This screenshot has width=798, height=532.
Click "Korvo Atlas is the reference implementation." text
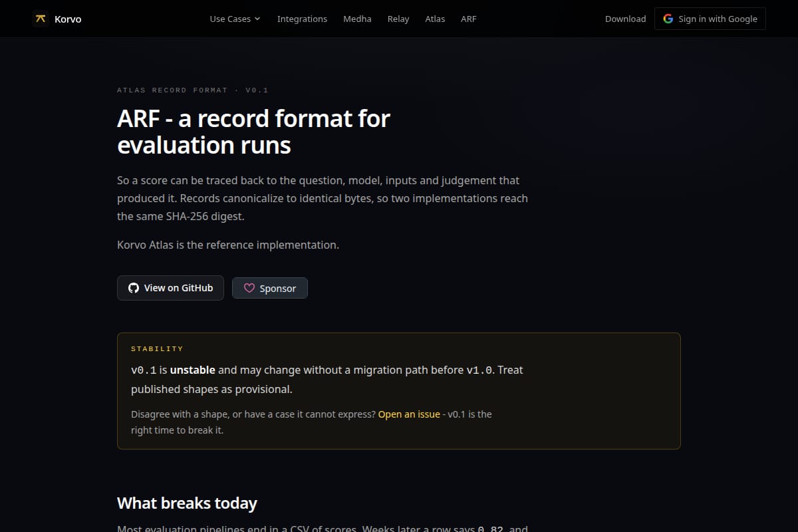click(228, 245)
